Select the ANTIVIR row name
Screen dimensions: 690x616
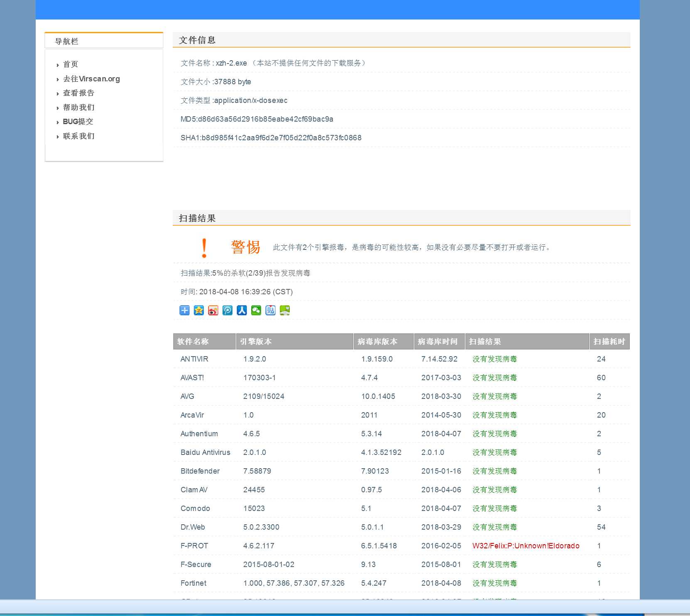[194, 359]
